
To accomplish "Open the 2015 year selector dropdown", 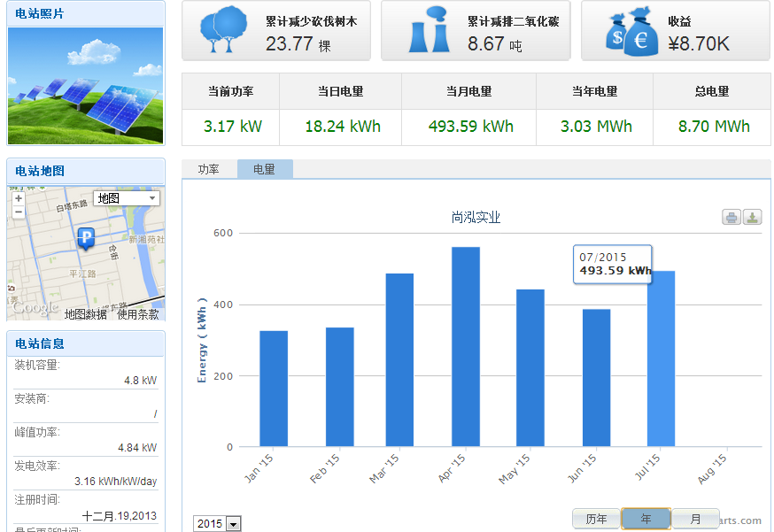I will (217, 524).
